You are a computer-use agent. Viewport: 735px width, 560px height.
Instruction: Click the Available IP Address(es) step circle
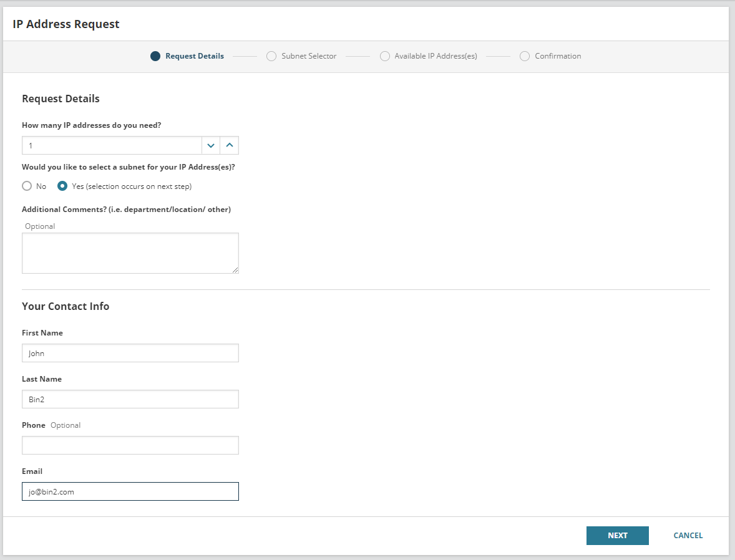click(x=385, y=56)
